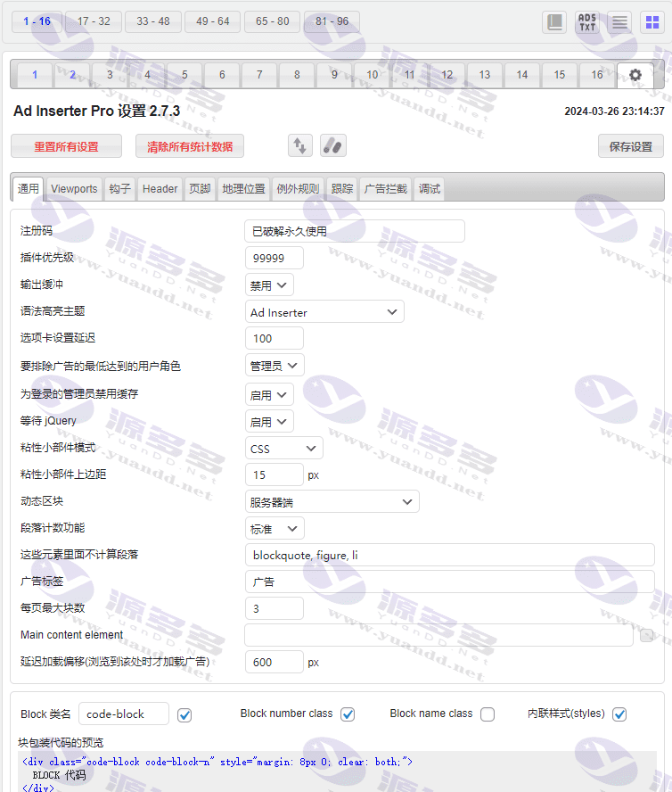The image size is (672, 792).
Task: Open the 输出缓冲 dropdown
Action: click(x=269, y=285)
